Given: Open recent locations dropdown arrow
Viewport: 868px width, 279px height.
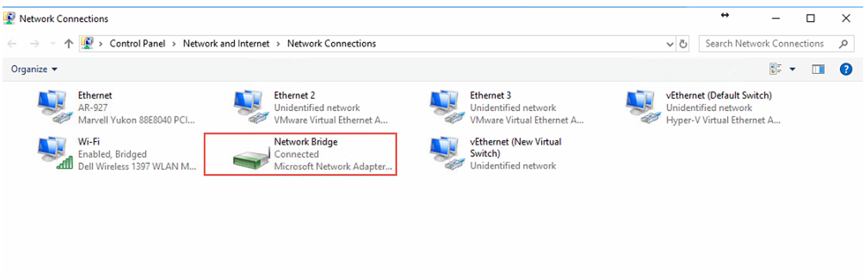Looking at the screenshot, I should click(53, 44).
